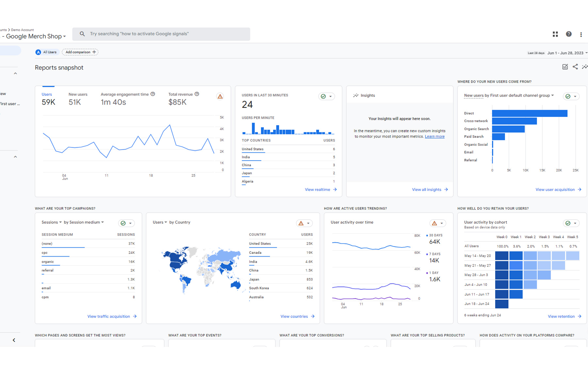Click the plus icon in Add comparison
The height and width of the screenshot is (392, 588).
coord(94,52)
